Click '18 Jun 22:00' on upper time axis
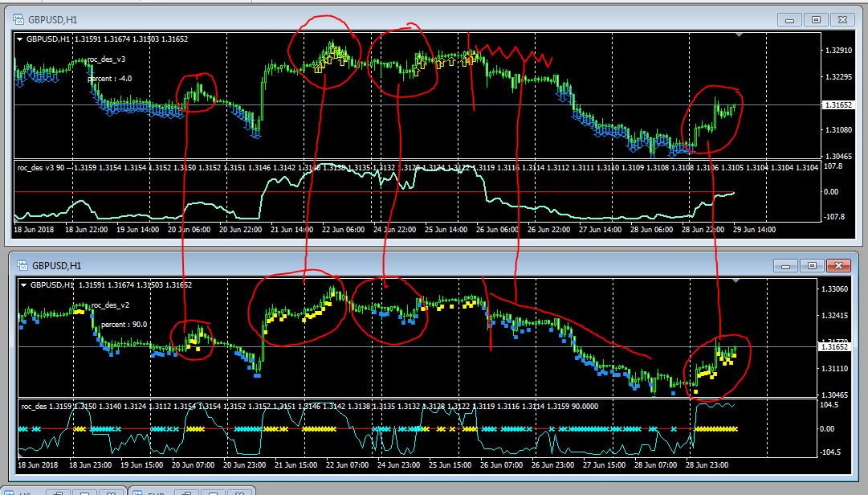This screenshot has height=495, width=868. pyautogui.click(x=86, y=229)
